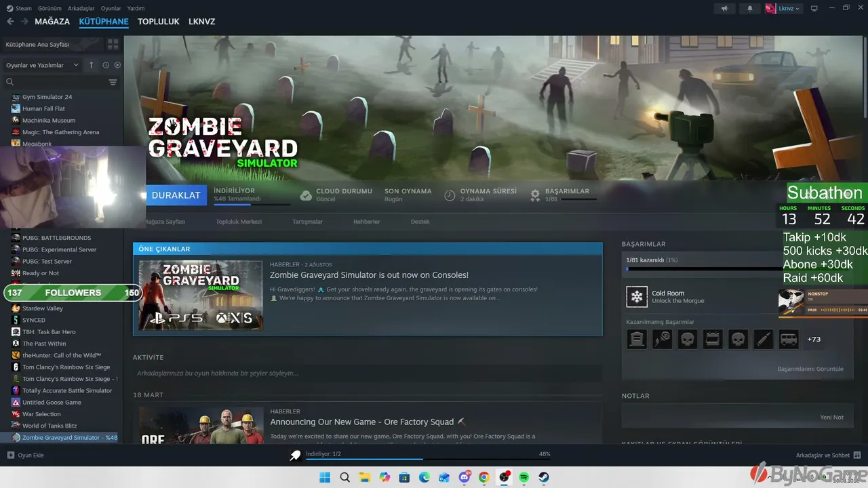Select Untitled Goose Game in library list

tap(52, 403)
